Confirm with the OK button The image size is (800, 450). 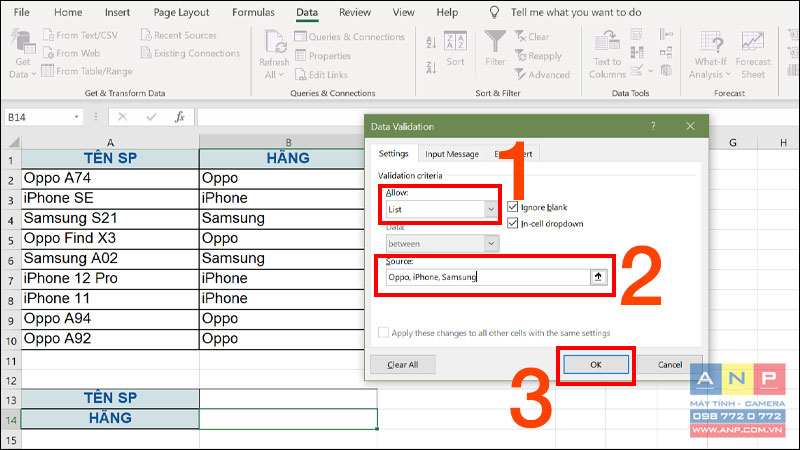coord(596,365)
